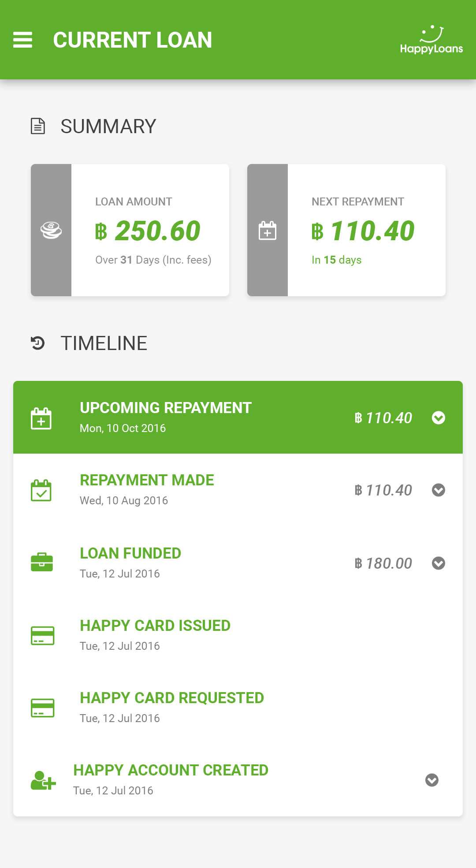This screenshot has width=476, height=868.
Task: Expand the Repayment Made details chevron
Action: (x=439, y=490)
